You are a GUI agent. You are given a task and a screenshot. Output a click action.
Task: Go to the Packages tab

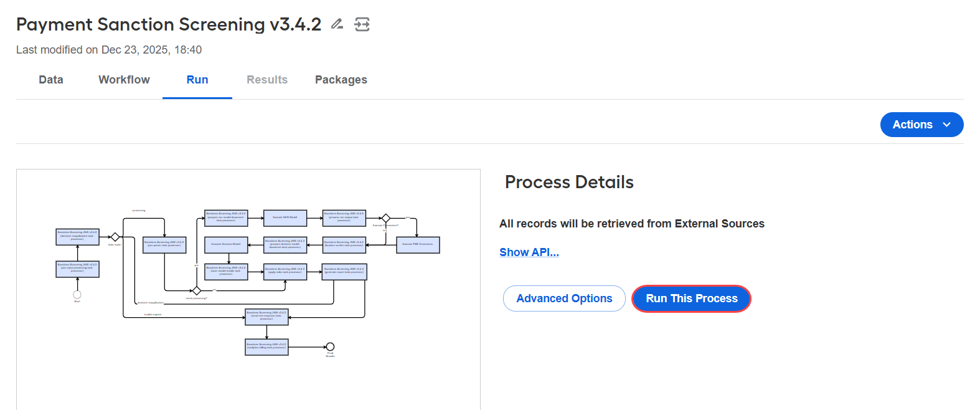pyautogui.click(x=341, y=80)
